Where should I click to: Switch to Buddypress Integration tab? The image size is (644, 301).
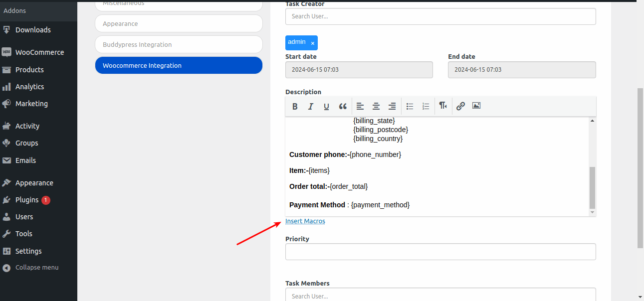(x=179, y=44)
